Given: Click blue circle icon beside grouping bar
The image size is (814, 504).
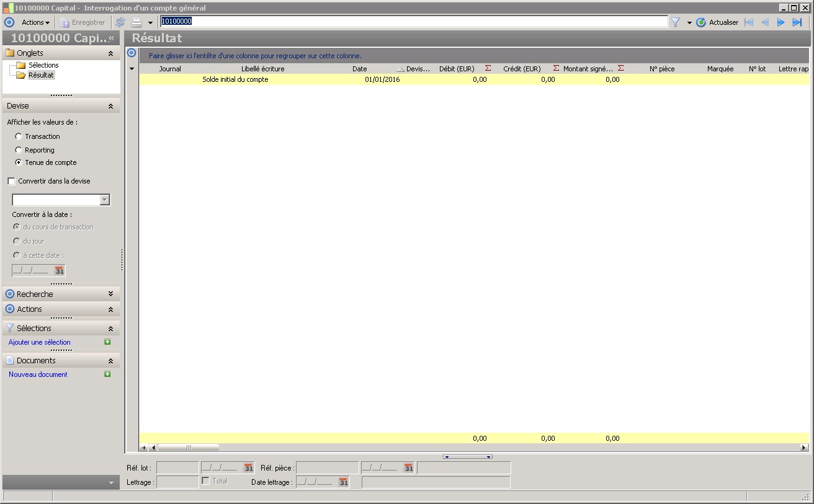Looking at the screenshot, I should pyautogui.click(x=131, y=53).
